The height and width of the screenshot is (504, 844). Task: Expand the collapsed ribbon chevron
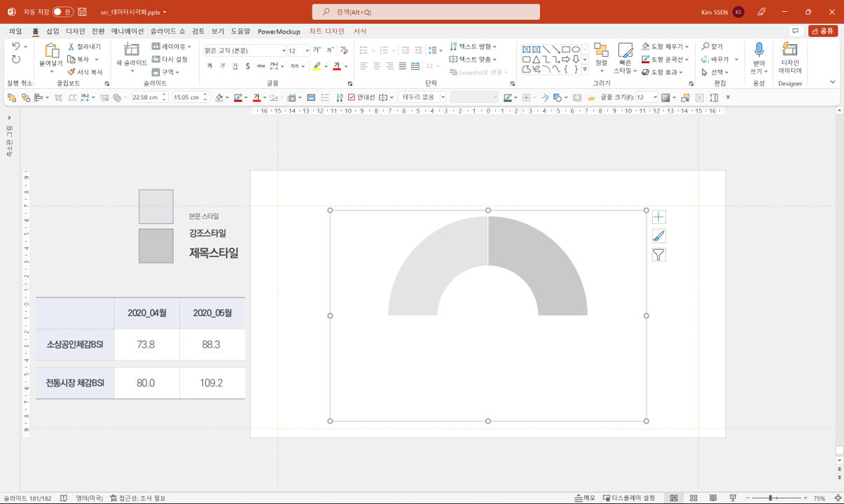(x=833, y=82)
